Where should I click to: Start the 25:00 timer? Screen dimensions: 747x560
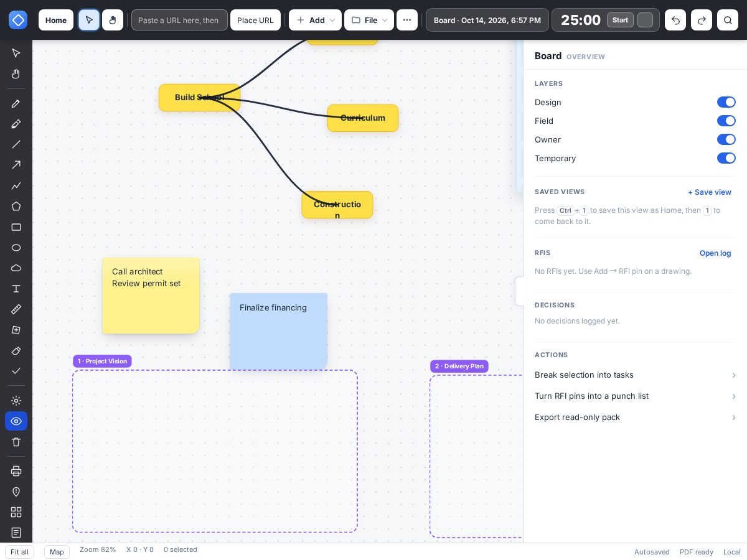pyautogui.click(x=620, y=20)
